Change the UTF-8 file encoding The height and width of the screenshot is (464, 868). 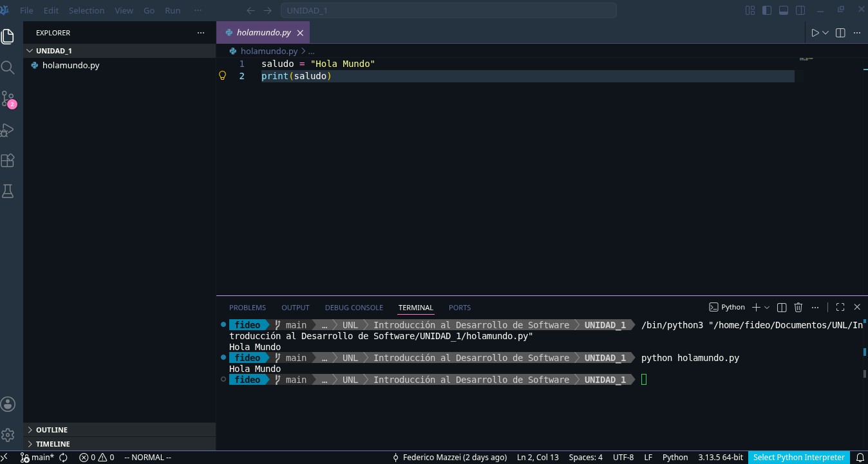(x=623, y=458)
